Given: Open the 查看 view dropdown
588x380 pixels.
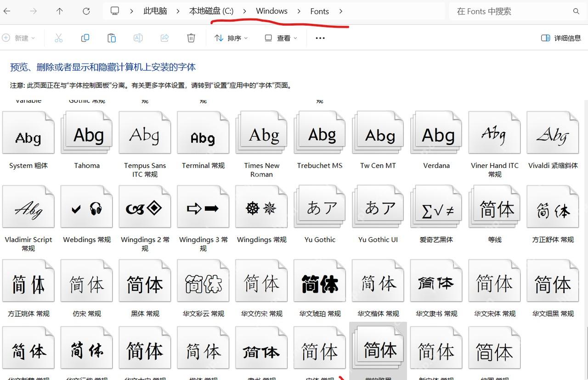Looking at the screenshot, I should (x=281, y=38).
